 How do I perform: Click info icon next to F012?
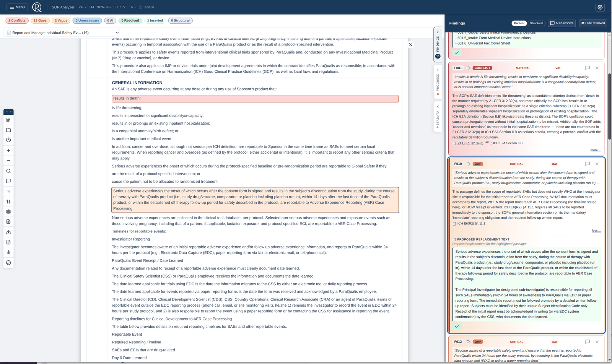pos(468,342)
